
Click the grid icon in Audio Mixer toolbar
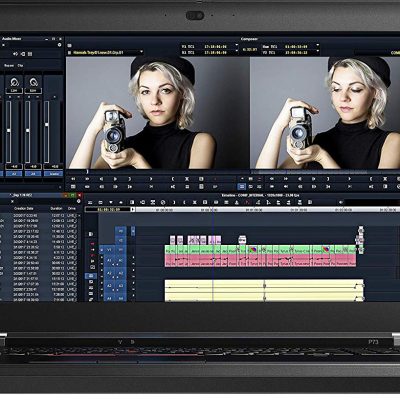click(30, 54)
